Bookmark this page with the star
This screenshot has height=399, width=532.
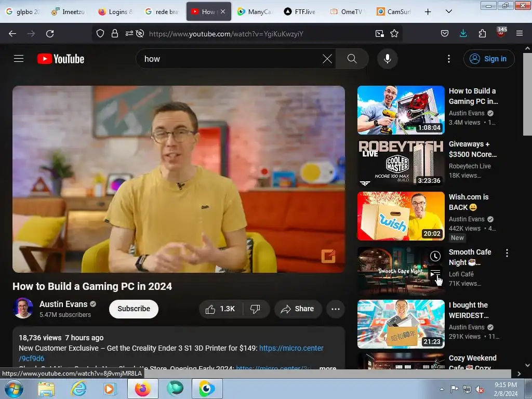tap(394, 33)
